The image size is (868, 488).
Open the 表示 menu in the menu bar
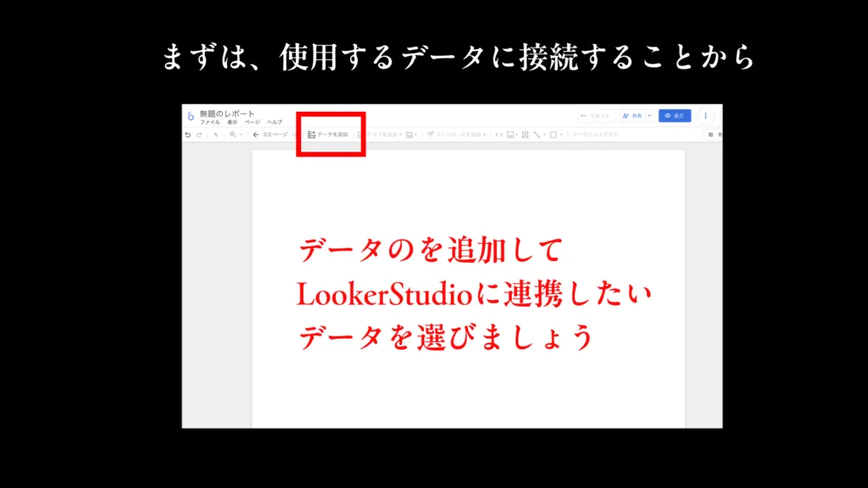[x=232, y=122]
